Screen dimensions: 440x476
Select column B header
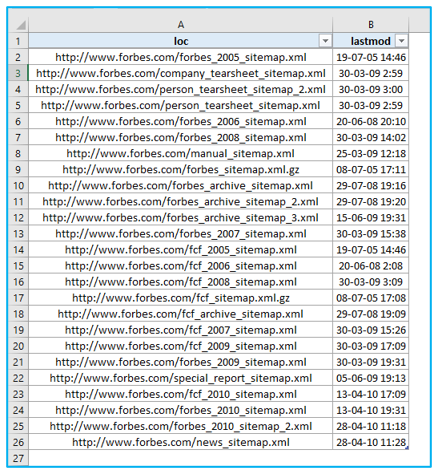371,25
